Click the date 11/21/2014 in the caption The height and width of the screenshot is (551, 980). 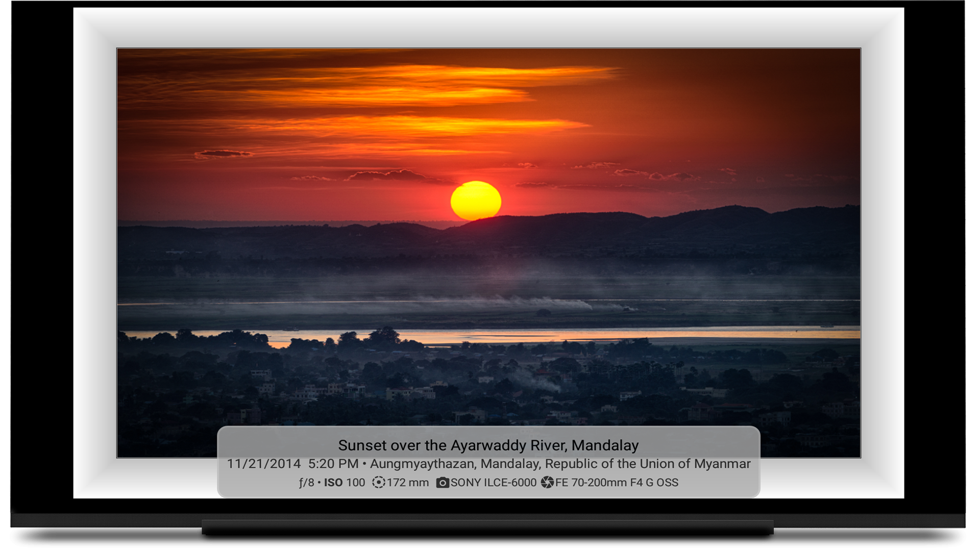tap(263, 464)
